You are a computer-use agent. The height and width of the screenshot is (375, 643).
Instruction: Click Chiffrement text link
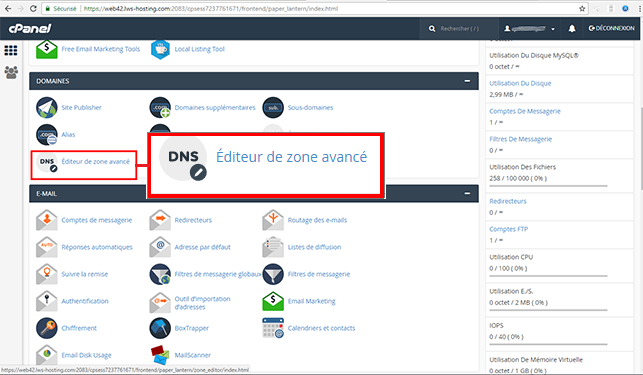(x=79, y=328)
